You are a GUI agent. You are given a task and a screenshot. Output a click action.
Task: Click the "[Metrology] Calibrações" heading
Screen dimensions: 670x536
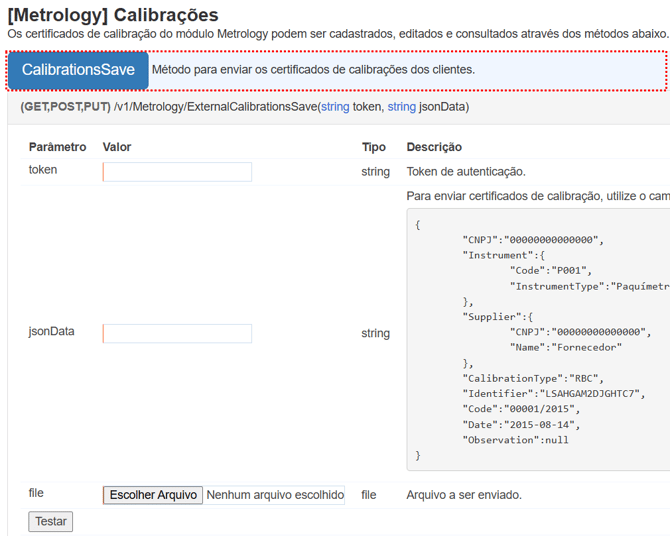[112, 15]
